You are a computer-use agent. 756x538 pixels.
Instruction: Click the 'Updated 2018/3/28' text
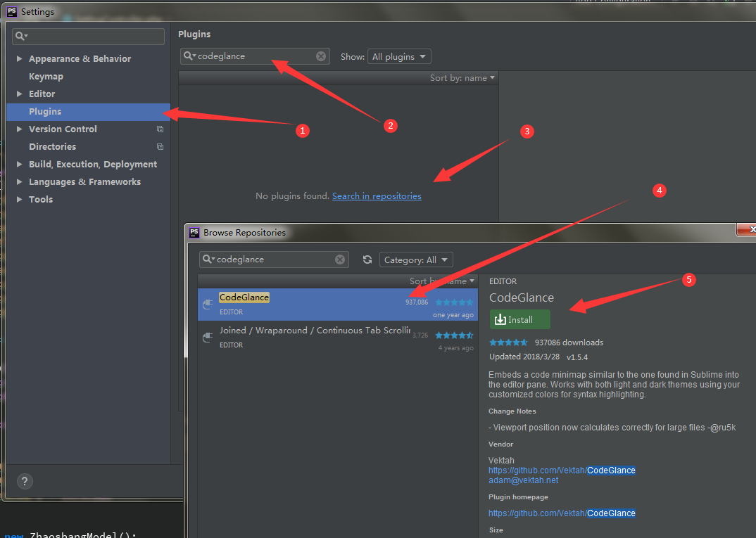(x=524, y=357)
